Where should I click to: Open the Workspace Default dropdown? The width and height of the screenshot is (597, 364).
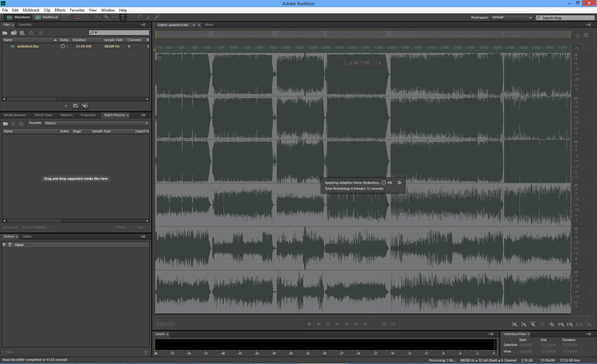pos(512,18)
